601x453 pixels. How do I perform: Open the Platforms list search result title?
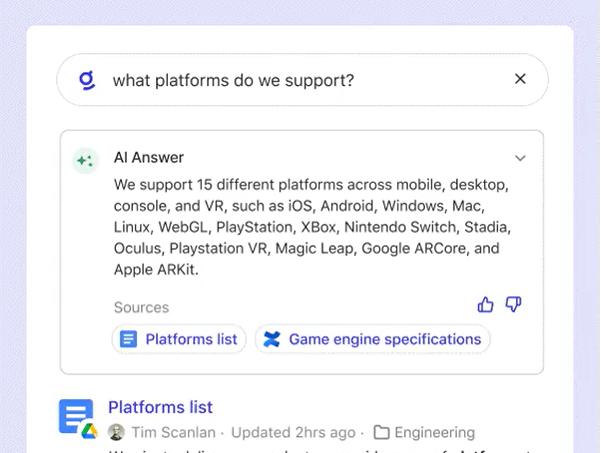pos(160,407)
